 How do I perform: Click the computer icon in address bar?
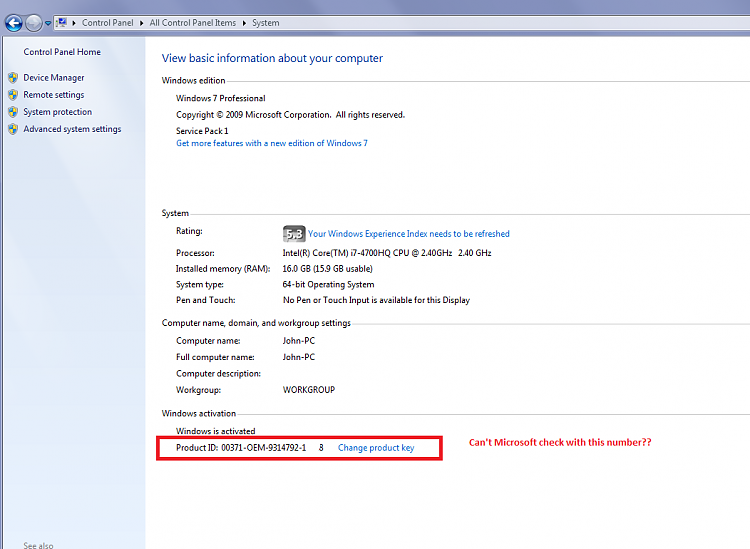pos(61,22)
